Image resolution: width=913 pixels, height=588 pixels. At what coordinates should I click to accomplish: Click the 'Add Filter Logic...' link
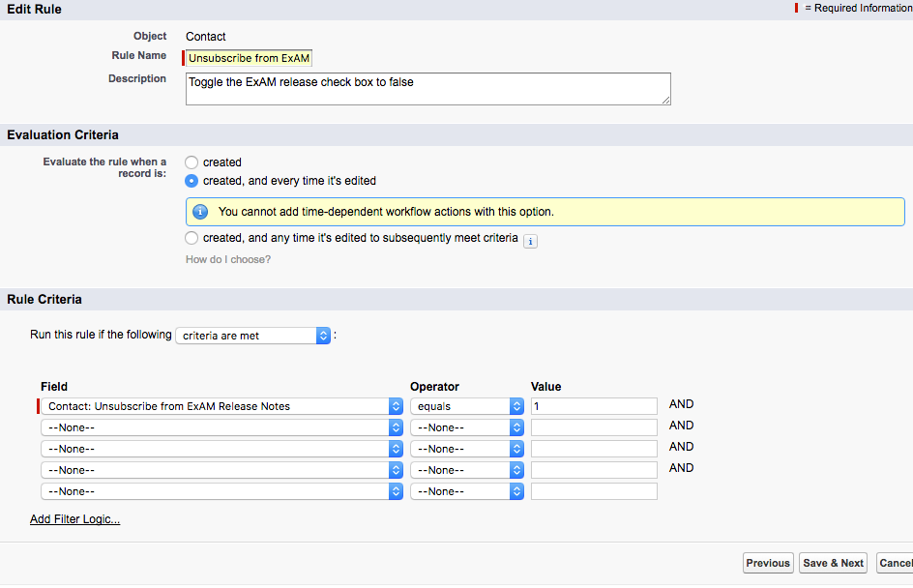pyautogui.click(x=75, y=519)
